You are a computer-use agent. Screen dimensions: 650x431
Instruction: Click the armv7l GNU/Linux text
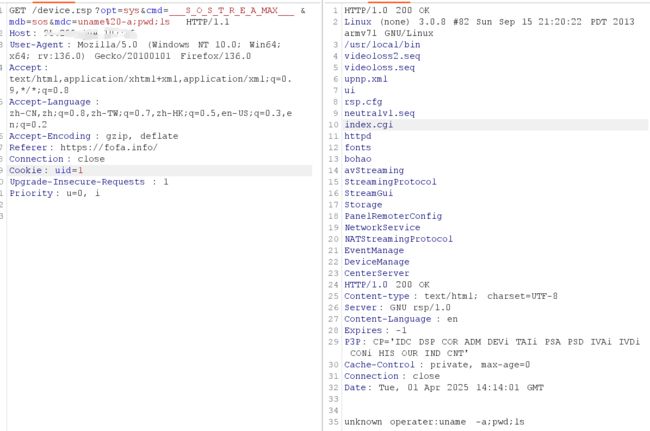click(x=388, y=33)
